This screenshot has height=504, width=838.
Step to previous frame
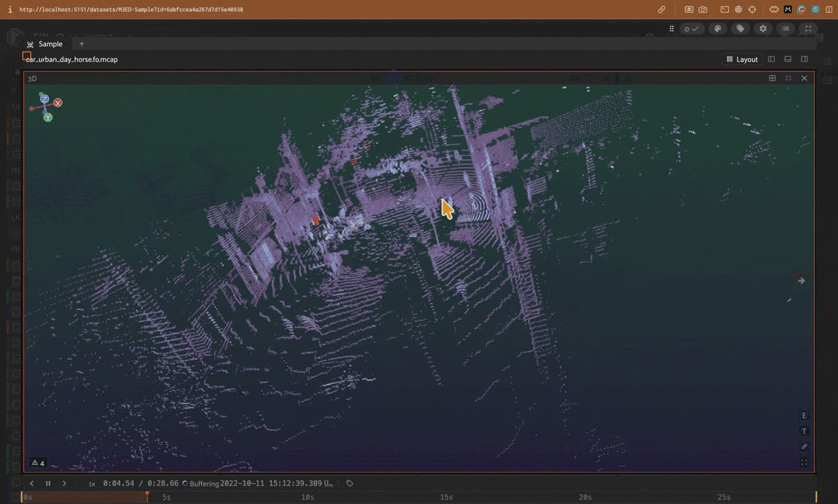(x=31, y=483)
